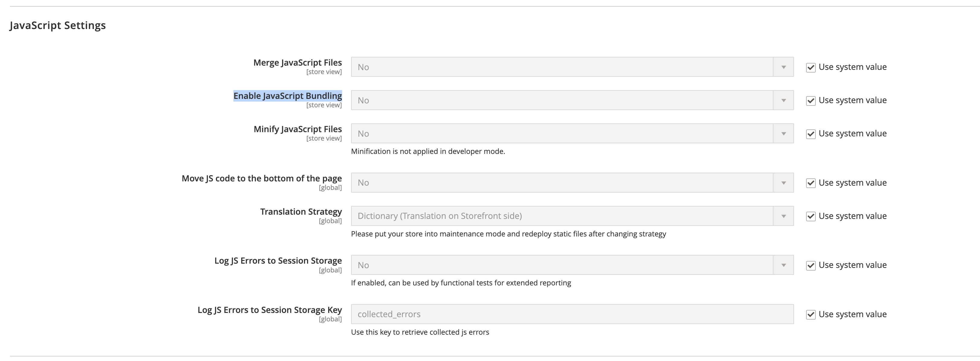Toggle Use system value for Move JS code setting
This screenshot has height=361, width=980.
pos(811,182)
